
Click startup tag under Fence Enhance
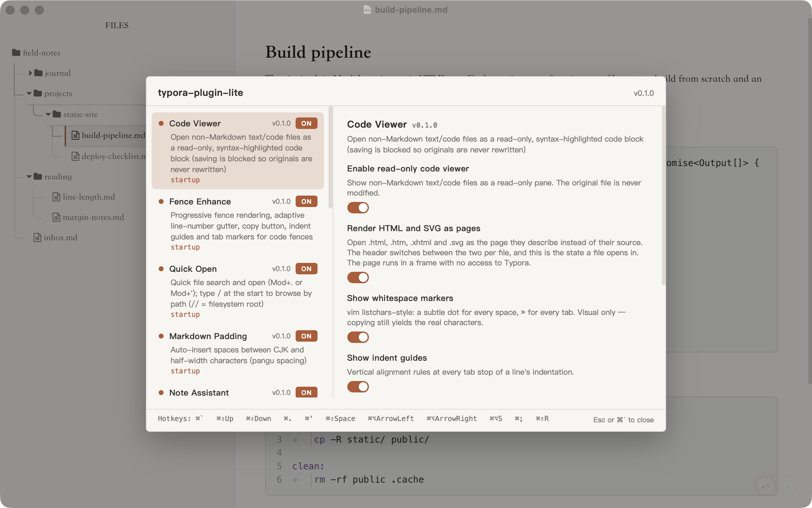tap(185, 247)
